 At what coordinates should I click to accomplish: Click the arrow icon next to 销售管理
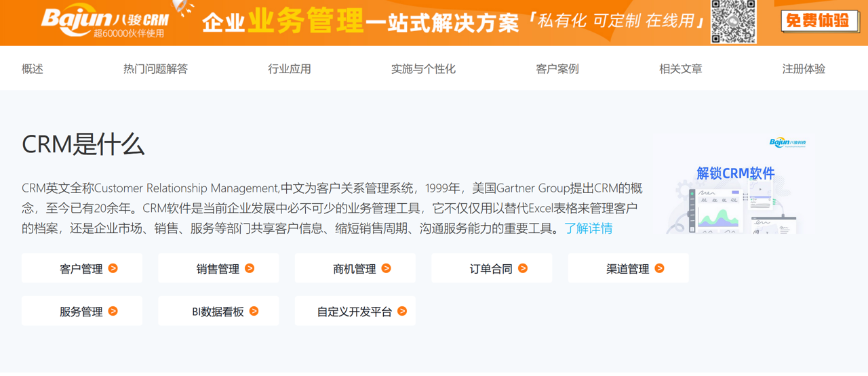tap(250, 268)
